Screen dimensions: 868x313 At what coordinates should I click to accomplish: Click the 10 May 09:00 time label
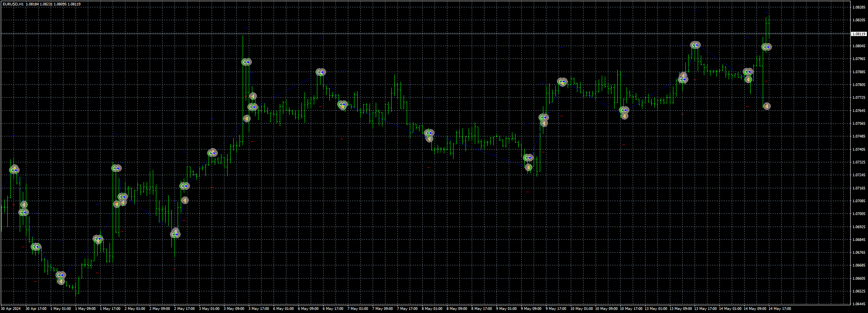tap(606, 309)
